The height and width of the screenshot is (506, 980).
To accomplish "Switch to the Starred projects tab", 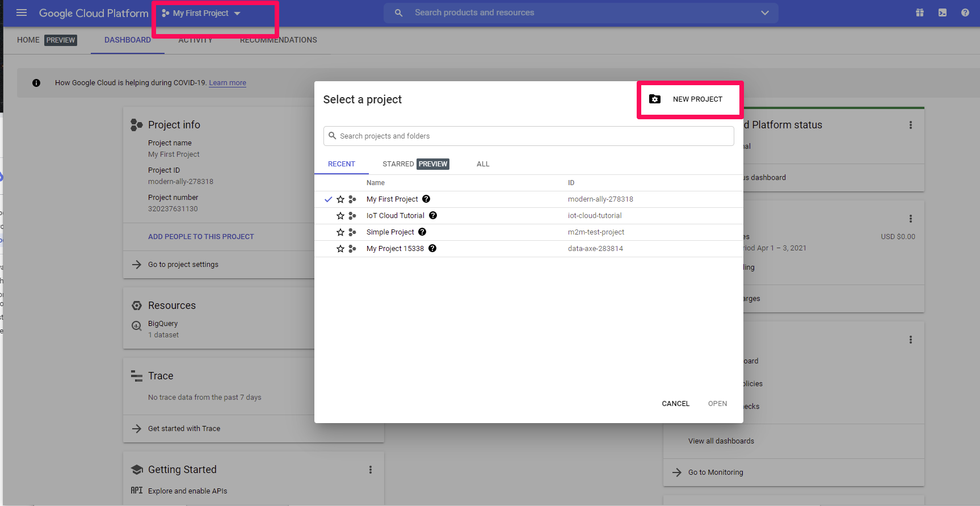I will [415, 164].
